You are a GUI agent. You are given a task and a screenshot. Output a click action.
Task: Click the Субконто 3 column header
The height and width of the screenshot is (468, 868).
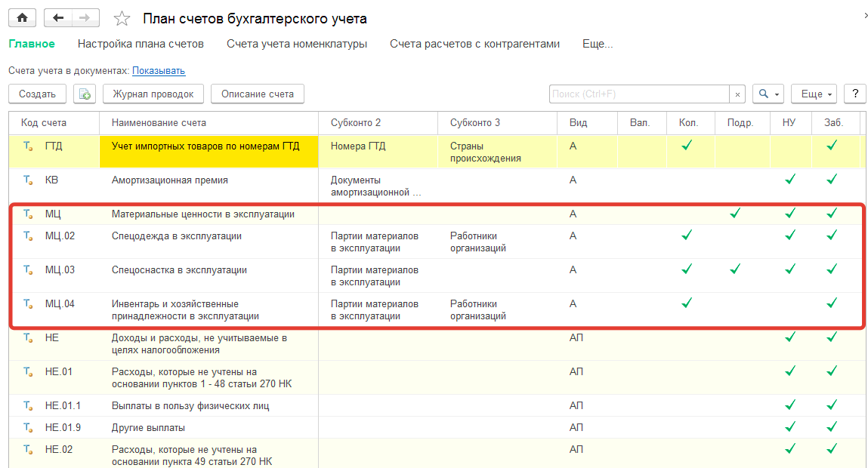(497, 123)
